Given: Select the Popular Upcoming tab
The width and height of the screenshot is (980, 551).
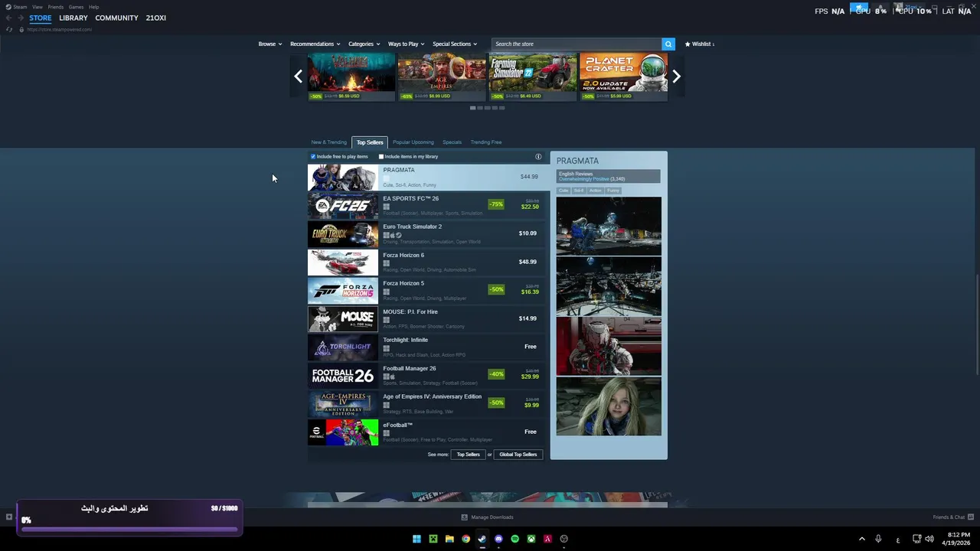Looking at the screenshot, I should (x=413, y=142).
